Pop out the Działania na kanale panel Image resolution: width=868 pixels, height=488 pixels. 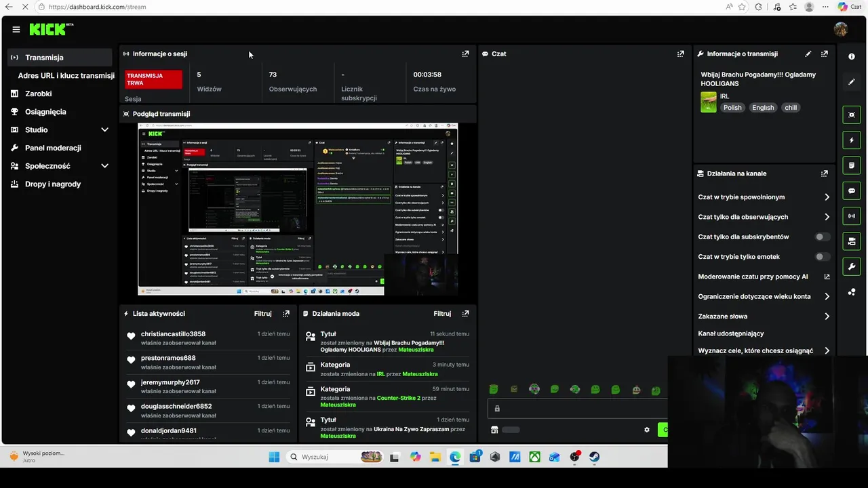tap(824, 174)
